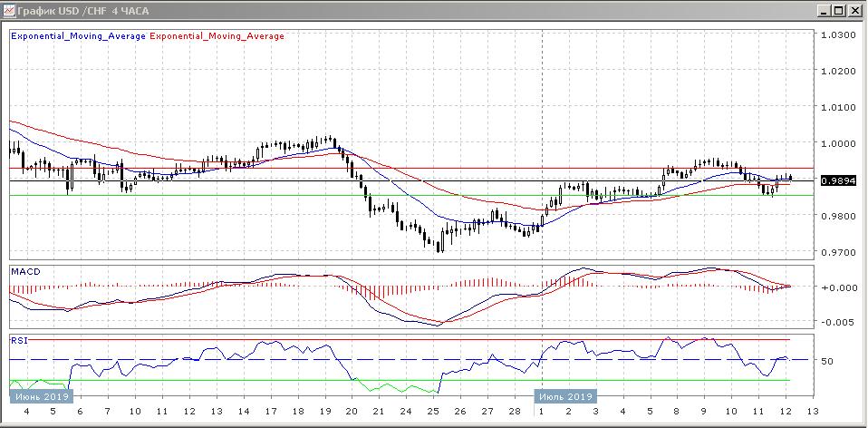868x428 pixels.
Task: Click the 0.9700 price axis label
Action: click(838, 252)
